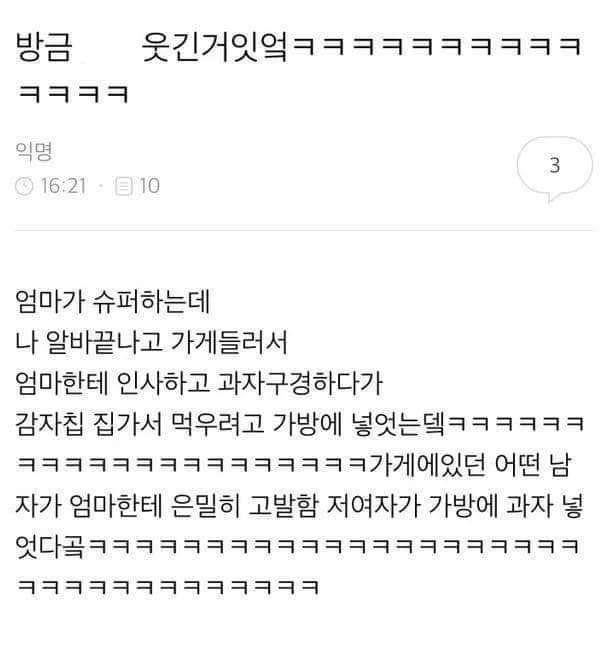Click the divider line below the header
The image size is (603, 650).
click(304, 229)
